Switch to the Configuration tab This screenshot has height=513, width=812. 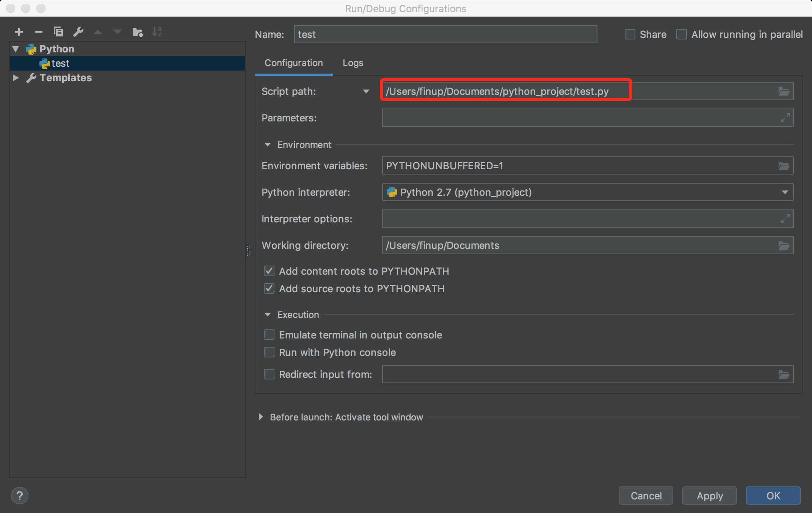click(294, 62)
